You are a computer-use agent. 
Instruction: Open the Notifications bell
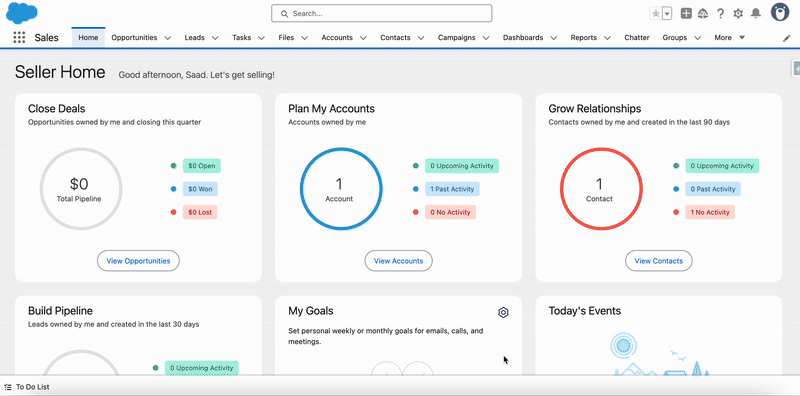coord(756,13)
